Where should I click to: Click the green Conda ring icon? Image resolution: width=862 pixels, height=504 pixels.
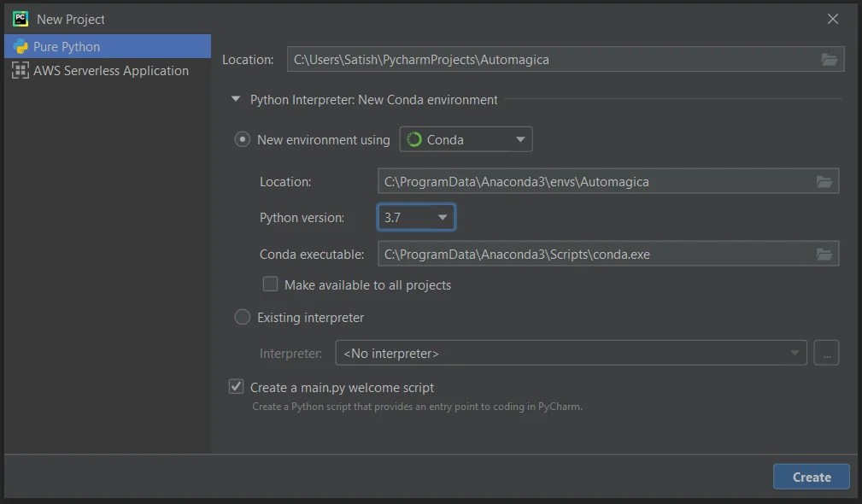(414, 139)
